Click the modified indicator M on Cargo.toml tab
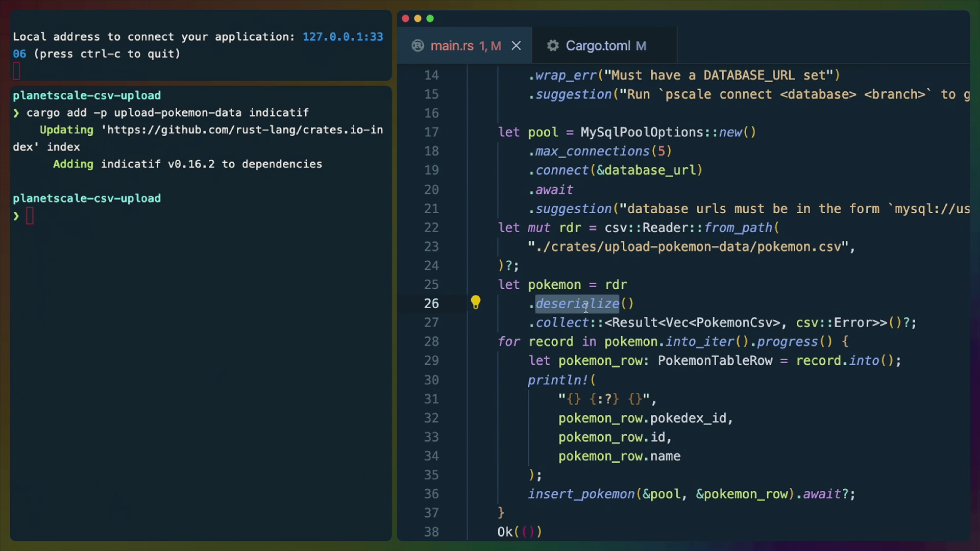 point(642,45)
